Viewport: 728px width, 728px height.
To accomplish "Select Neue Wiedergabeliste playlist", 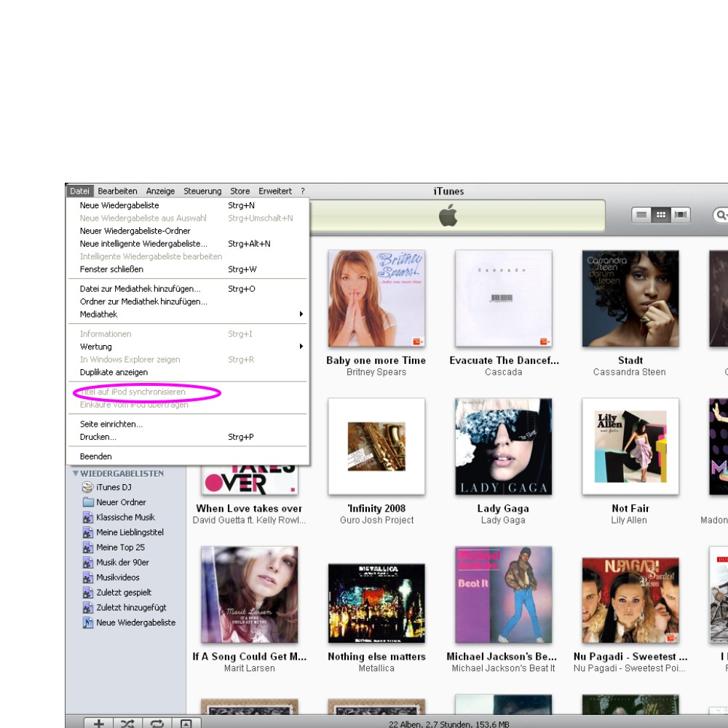I will pos(129,622).
